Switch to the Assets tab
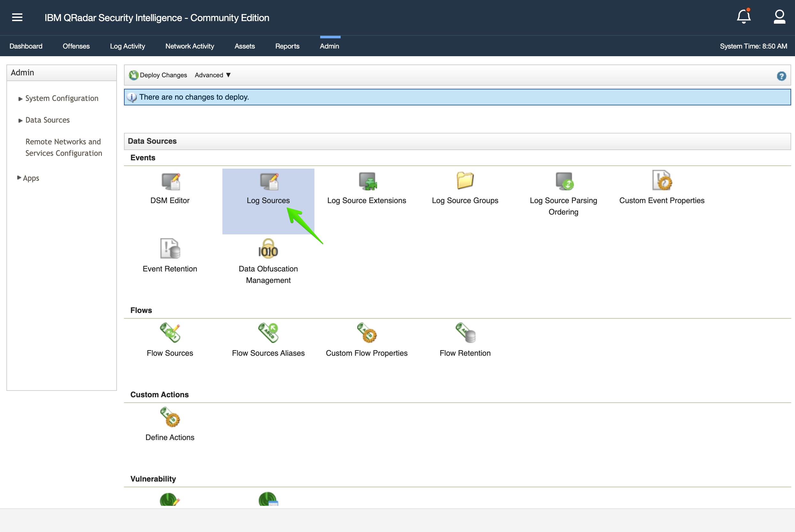 [245, 46]
